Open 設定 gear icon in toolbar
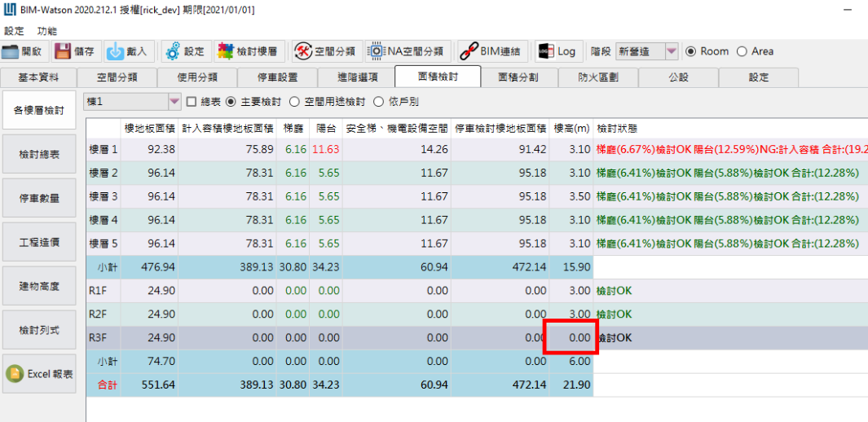The image size is (868, 422). click(173, 51)
